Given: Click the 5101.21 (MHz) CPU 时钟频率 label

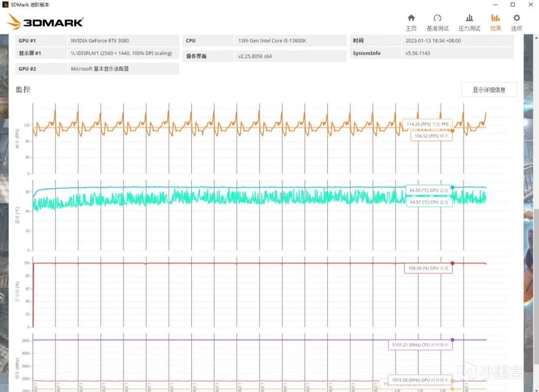Looking at the screenshot, I should tap(420, 345).
